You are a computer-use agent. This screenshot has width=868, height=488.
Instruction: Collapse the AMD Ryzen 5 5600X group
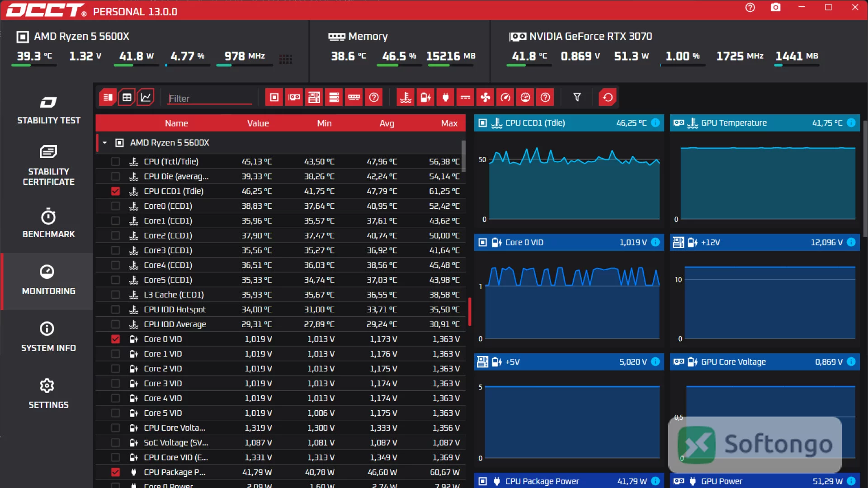pos(105,143)
